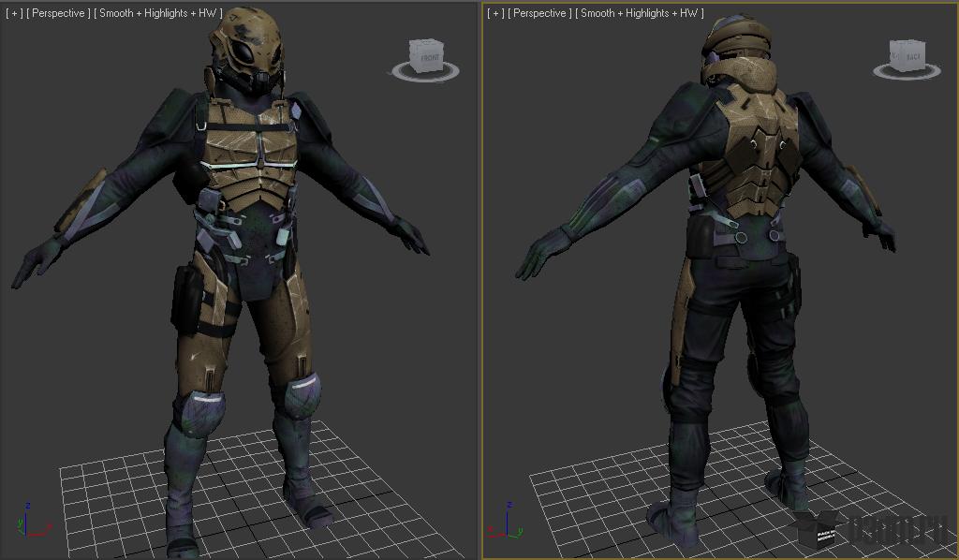
Task: Select the alien helmet in the front view
Action: point(247,51)
